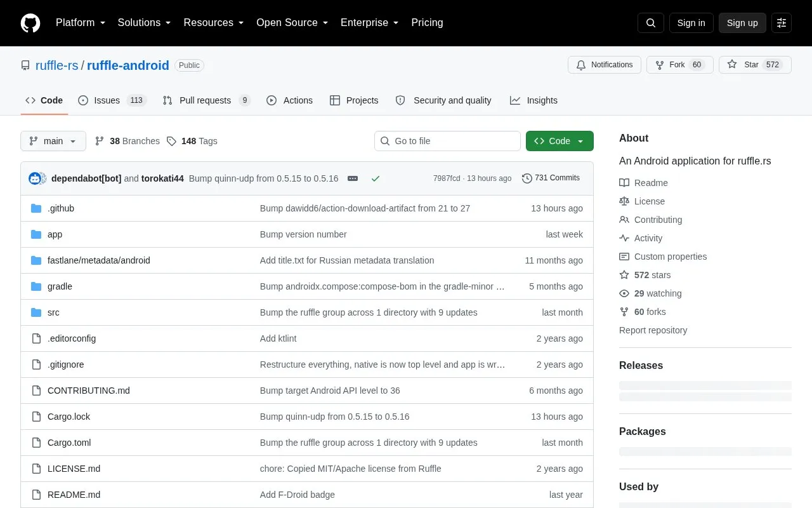This screenshot has width=812, height=508.
Task: Click the bell icon in Notifications
Action: [581, 65]
